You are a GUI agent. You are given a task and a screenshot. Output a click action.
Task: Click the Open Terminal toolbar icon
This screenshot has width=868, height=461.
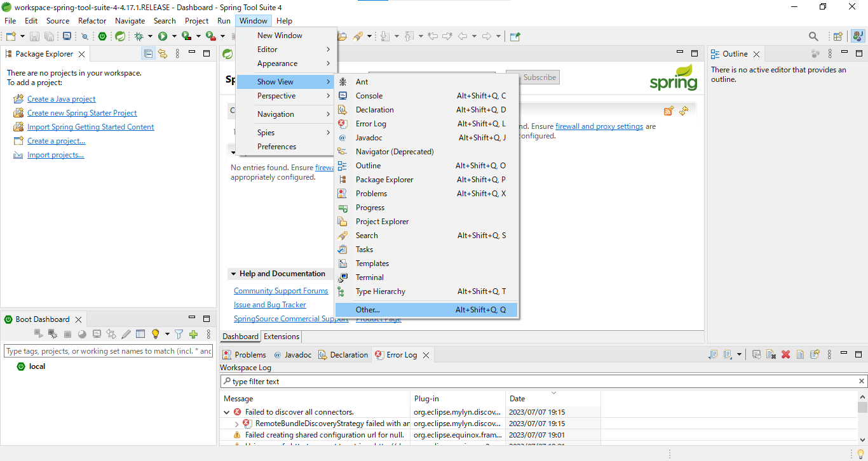(67, 36)
